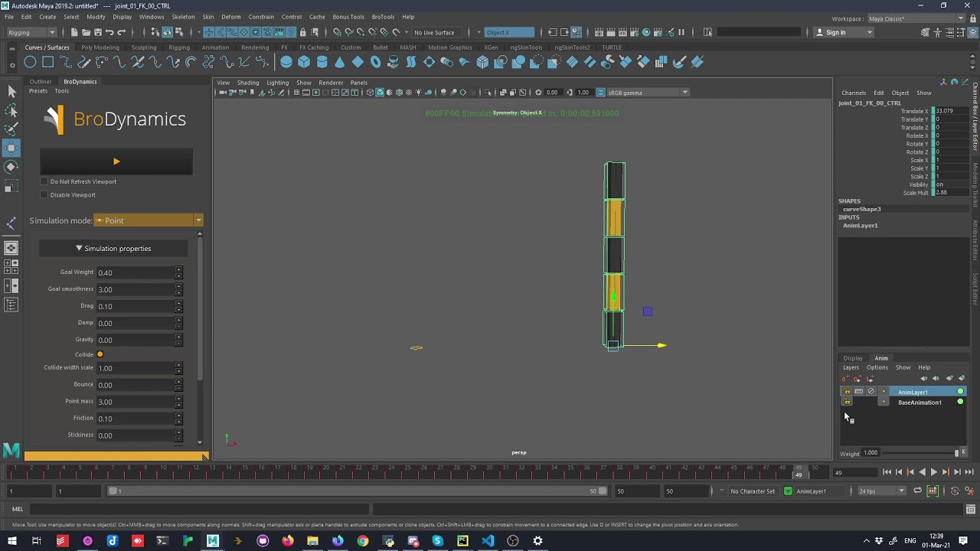Create a NURBS sphere from shelf
980x551 pixels.
point(286,62)
